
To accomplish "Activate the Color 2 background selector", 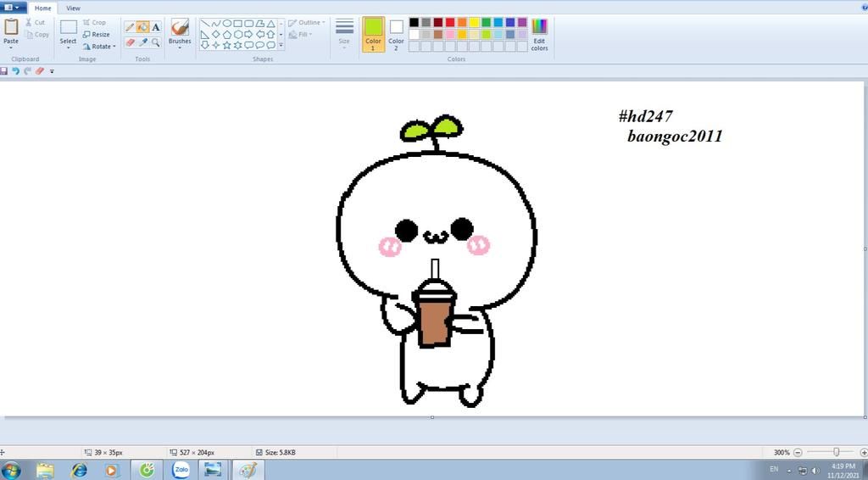I will coord(396,34).
